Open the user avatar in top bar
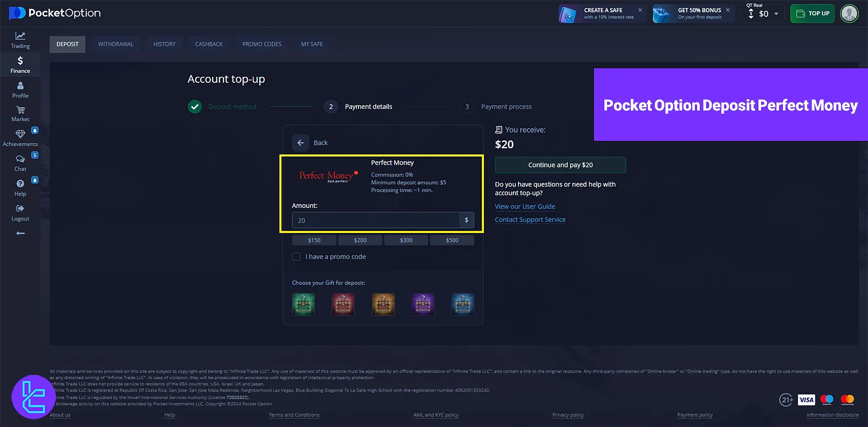This screenshot has width=868, height=427. coord(849,14)
